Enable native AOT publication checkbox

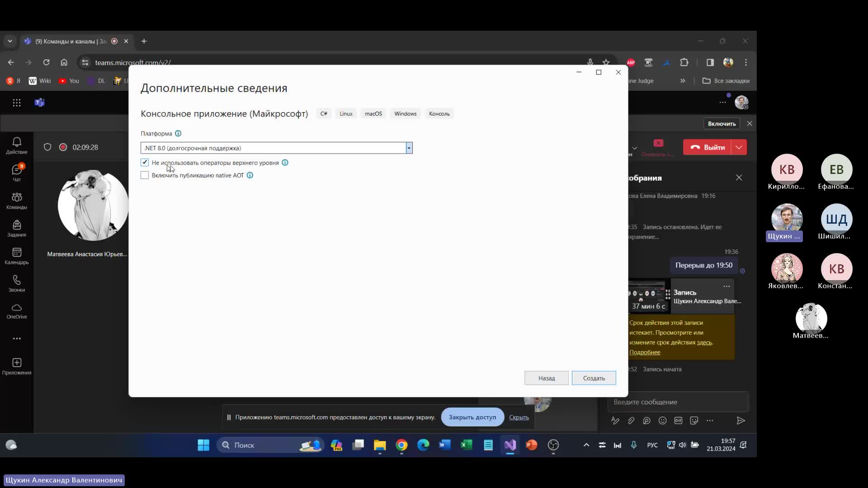click(145, 175)
